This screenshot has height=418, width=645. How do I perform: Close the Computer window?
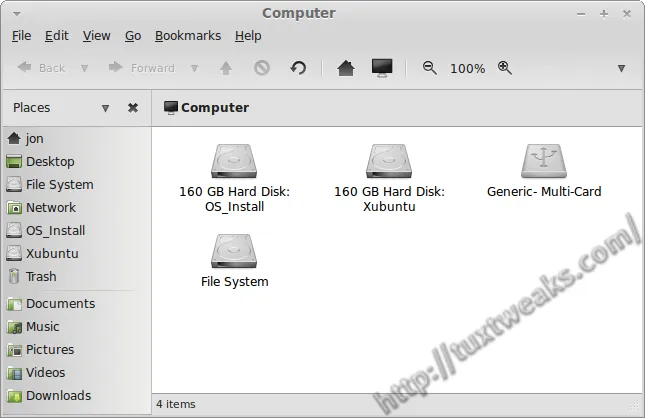click(627, 14)
